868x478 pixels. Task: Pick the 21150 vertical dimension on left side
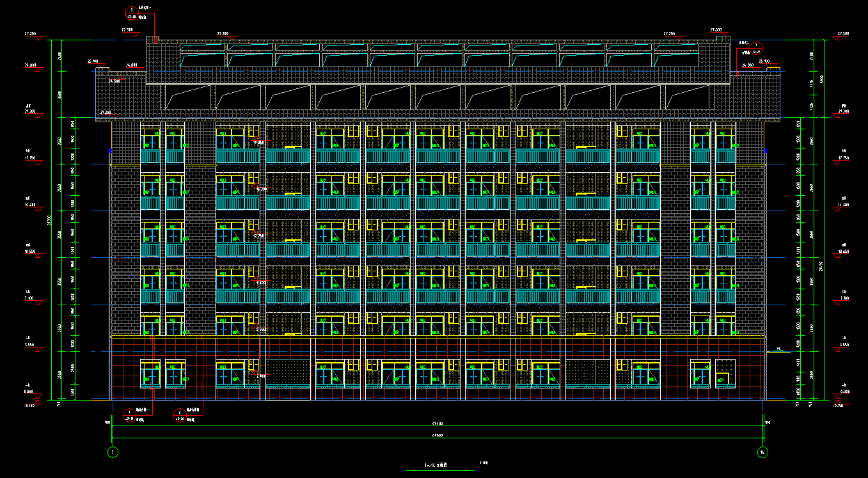[50, 221]
